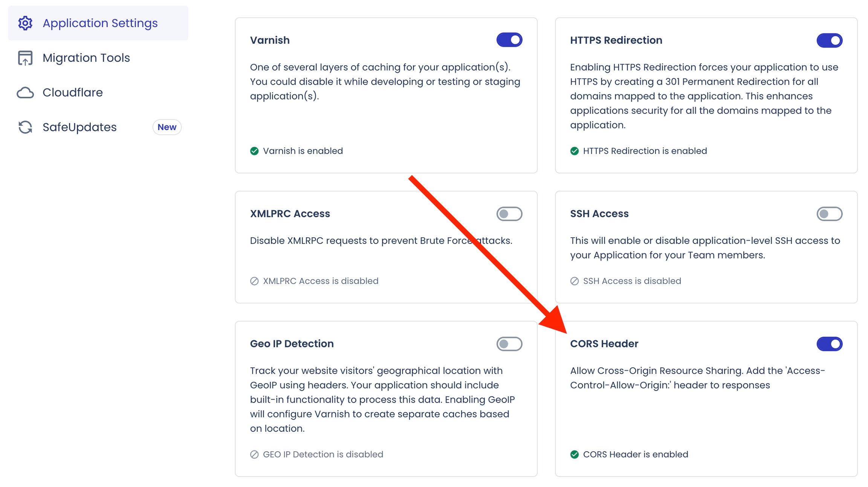The height and width of the screenshot is (487, 868).
Task: Turn off the CORS Header toggle
Action: click(829, 344)
